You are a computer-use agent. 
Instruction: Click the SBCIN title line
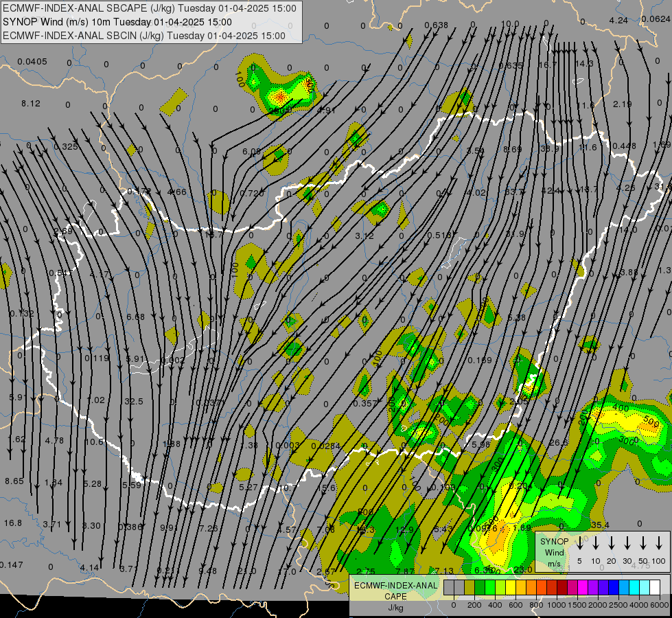pos(144,36)
